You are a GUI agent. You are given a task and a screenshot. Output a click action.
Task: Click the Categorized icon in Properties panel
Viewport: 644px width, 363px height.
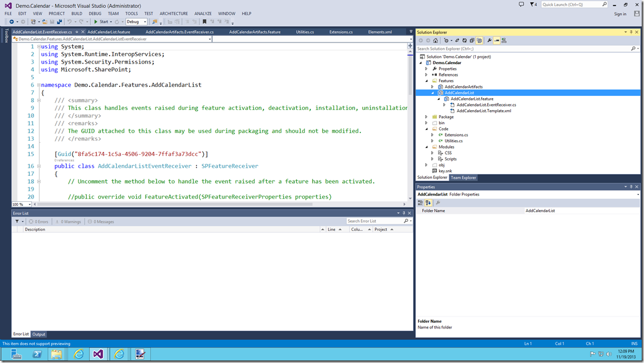420,202
